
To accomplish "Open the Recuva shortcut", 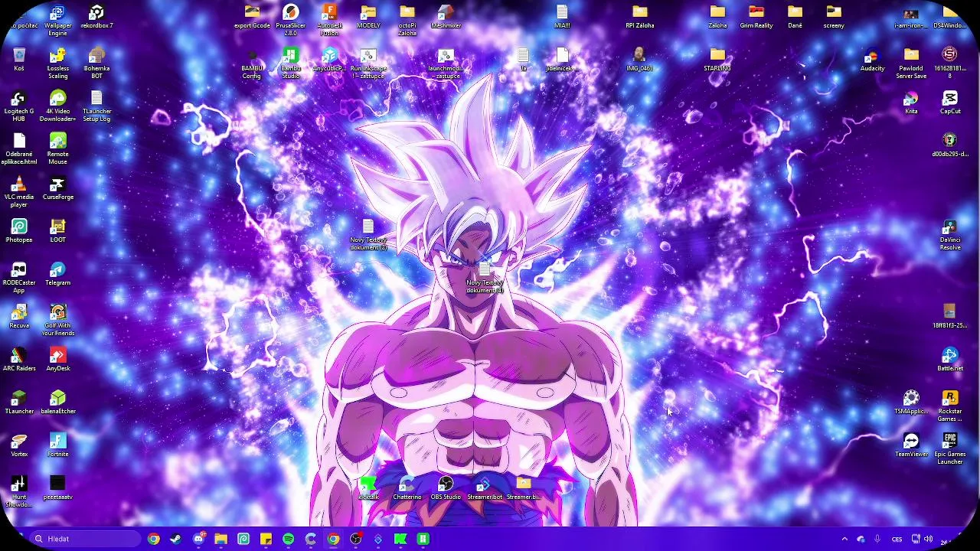I will point(19,317).
